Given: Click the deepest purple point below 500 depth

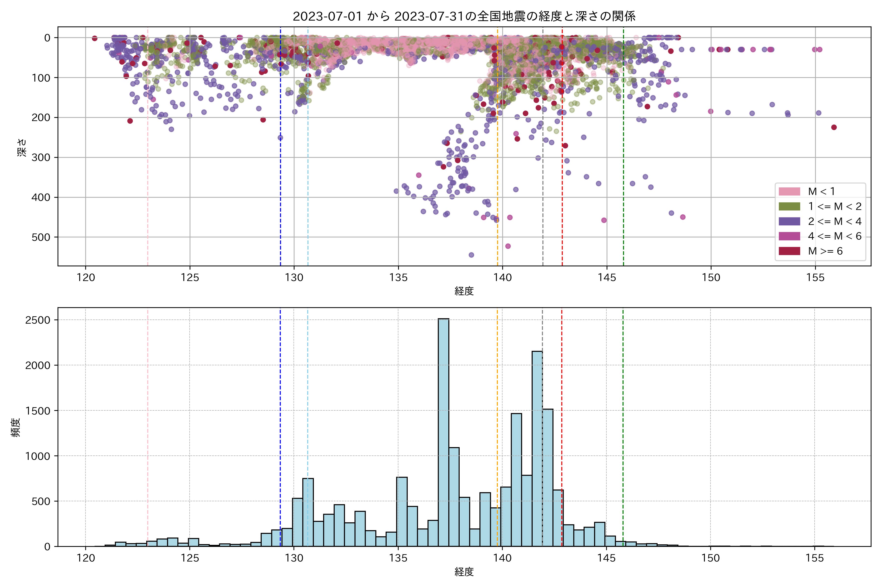Looking at the screenshot, I should click(x=471, y=255).
